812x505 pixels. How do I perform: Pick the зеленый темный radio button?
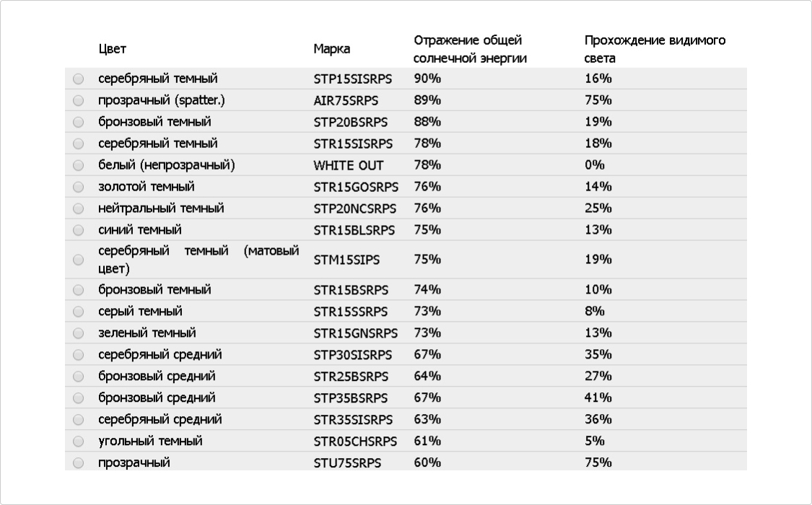point(78,334)
